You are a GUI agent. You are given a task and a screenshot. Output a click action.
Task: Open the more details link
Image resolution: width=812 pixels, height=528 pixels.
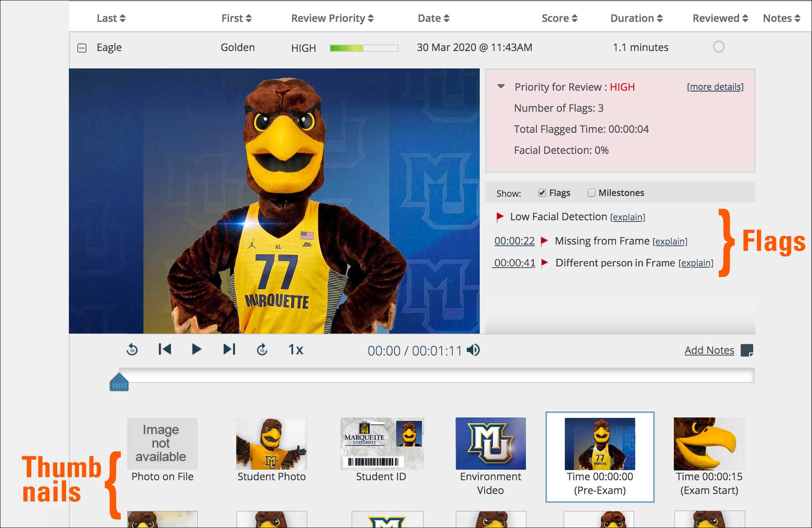point(715,87)
